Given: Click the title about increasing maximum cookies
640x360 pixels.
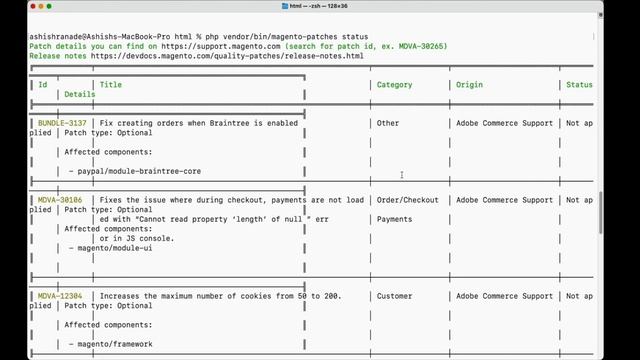Looking at the screenshot, I should pos(220,296).
